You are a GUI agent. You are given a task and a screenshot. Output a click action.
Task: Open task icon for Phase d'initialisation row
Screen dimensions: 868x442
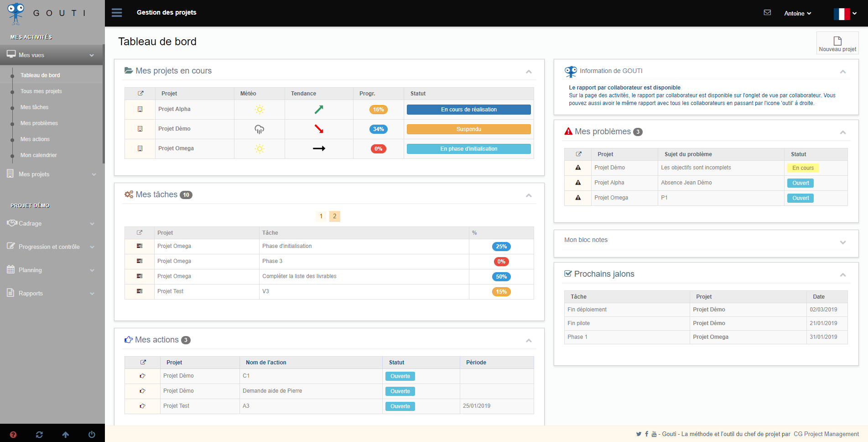[140, 246]
